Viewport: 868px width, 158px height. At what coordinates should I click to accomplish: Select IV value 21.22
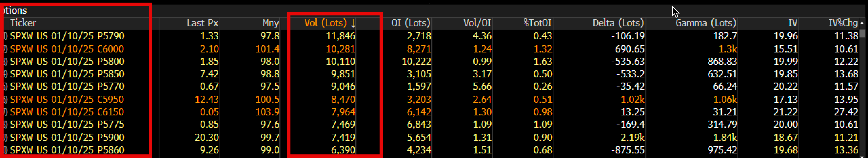click(785, 112)
